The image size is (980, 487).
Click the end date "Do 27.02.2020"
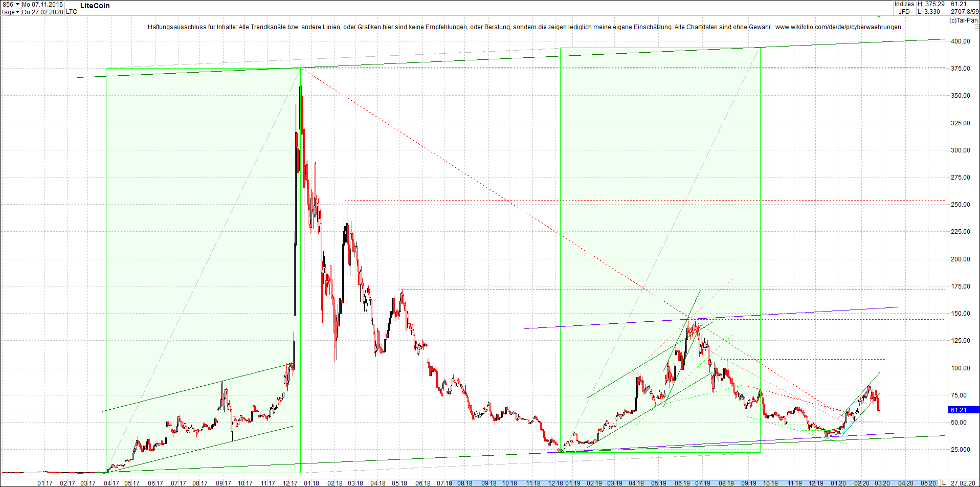tap(42, 12)
